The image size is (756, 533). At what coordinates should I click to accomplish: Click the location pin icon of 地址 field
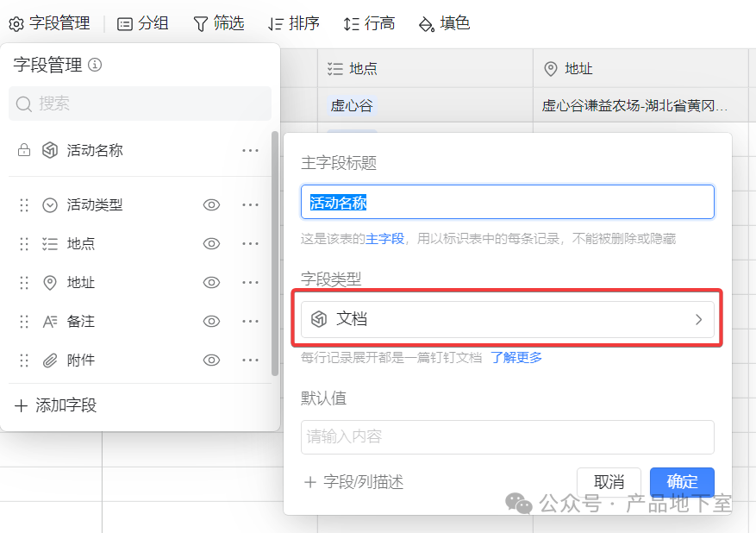pyautogui.click(x=50, y=283)
